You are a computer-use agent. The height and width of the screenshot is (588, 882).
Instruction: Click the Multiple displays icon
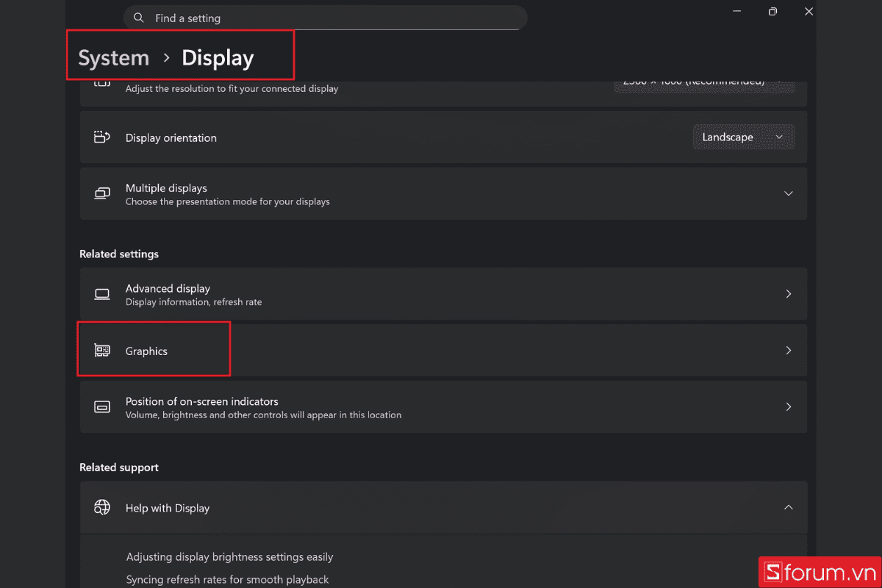pos(102,194)
